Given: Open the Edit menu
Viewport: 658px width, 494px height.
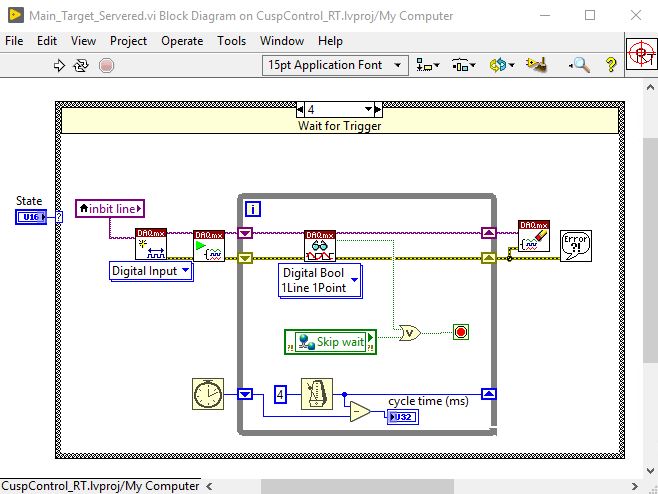Looking at the screenshot, I should point(47,41).
